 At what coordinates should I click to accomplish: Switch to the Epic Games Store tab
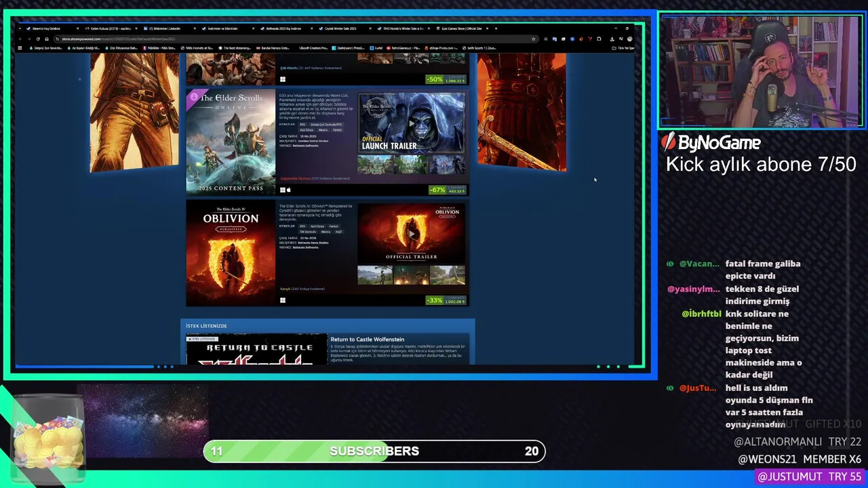point(465,28)
